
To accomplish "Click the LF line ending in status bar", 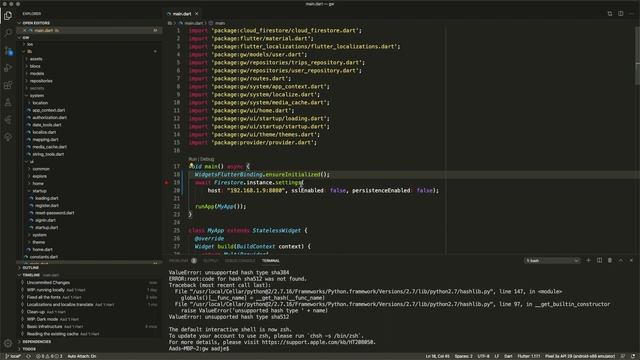I will pos(497,356).
